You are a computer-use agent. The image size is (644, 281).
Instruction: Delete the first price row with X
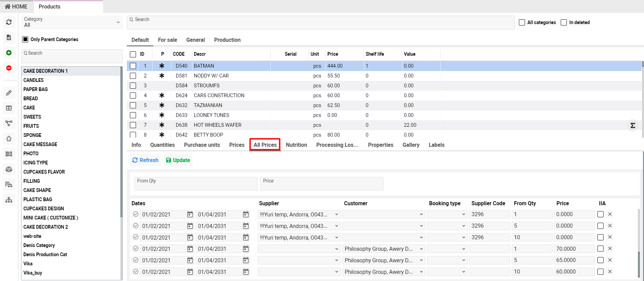click(610, 214)
